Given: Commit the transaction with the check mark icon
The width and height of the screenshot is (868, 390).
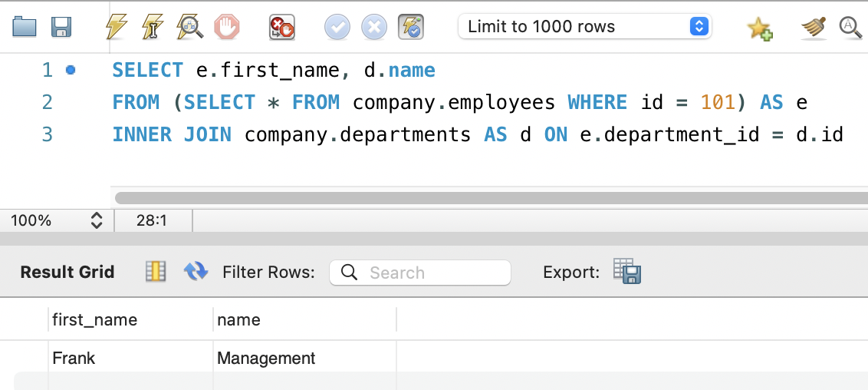Looking at the screenshot, I should pyautogui.click(x=337, y=27).
